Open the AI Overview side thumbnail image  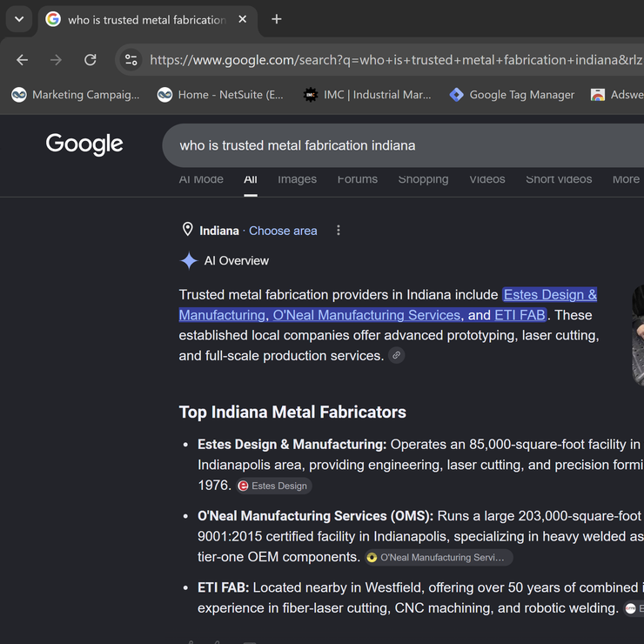pos(638,335)
